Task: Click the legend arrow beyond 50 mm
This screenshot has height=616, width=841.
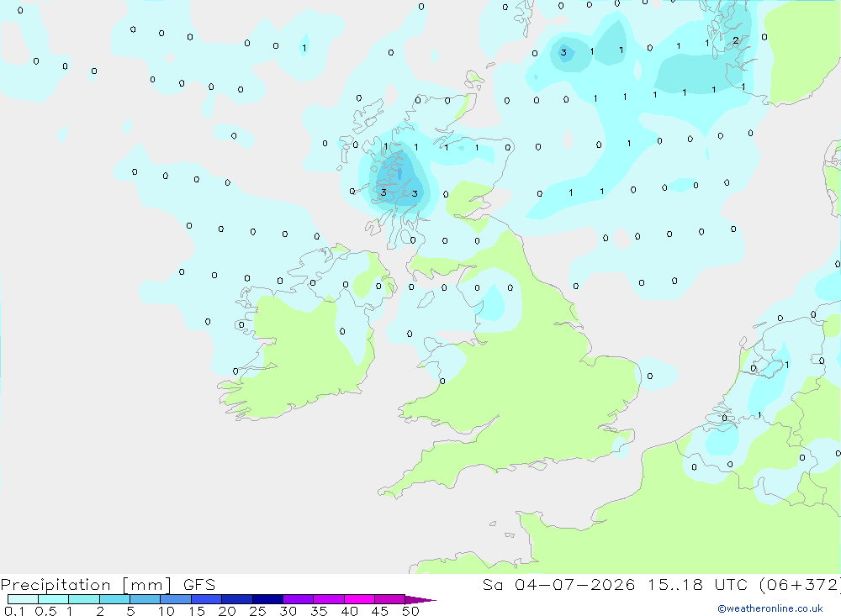Action: (x=420, y=600)
